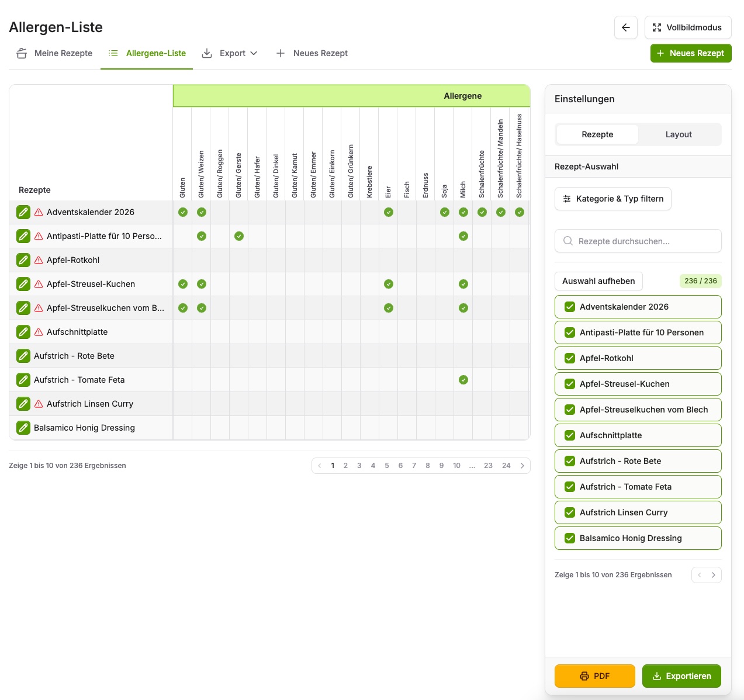Click the yellow PDF button
The height and width of the screenshot is (700, 744).
595,676
